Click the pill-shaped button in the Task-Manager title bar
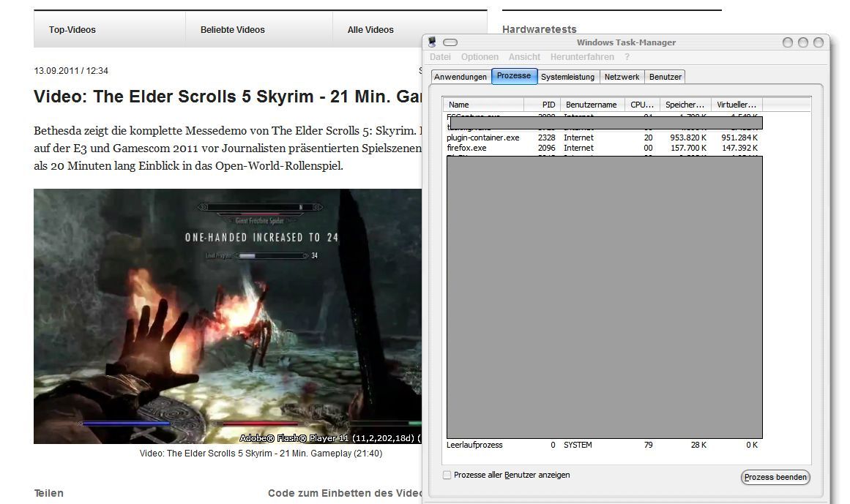The width and height of the screenshot is (850, 504). (x=450, y=42)
